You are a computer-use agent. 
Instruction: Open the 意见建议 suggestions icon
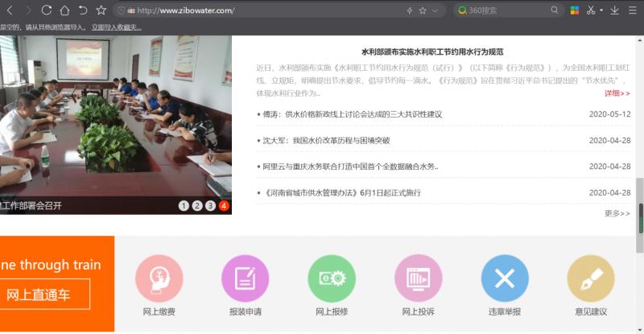[591, 278]
